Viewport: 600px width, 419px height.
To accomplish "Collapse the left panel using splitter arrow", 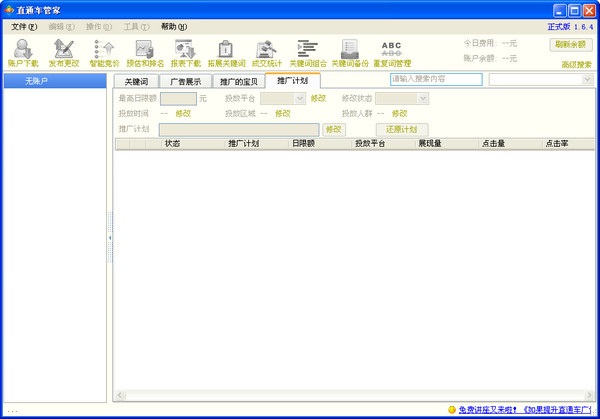I will 110,238.
